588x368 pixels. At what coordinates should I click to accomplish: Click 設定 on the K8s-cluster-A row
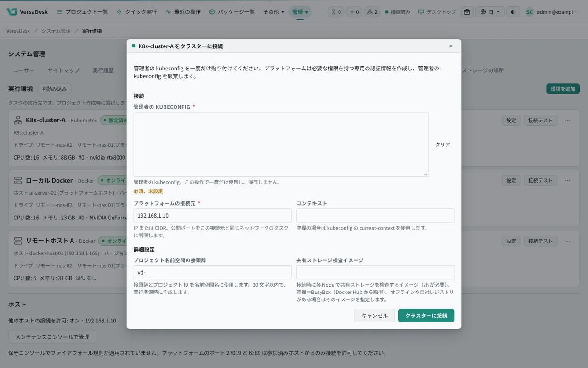click(x=511, y=121)
